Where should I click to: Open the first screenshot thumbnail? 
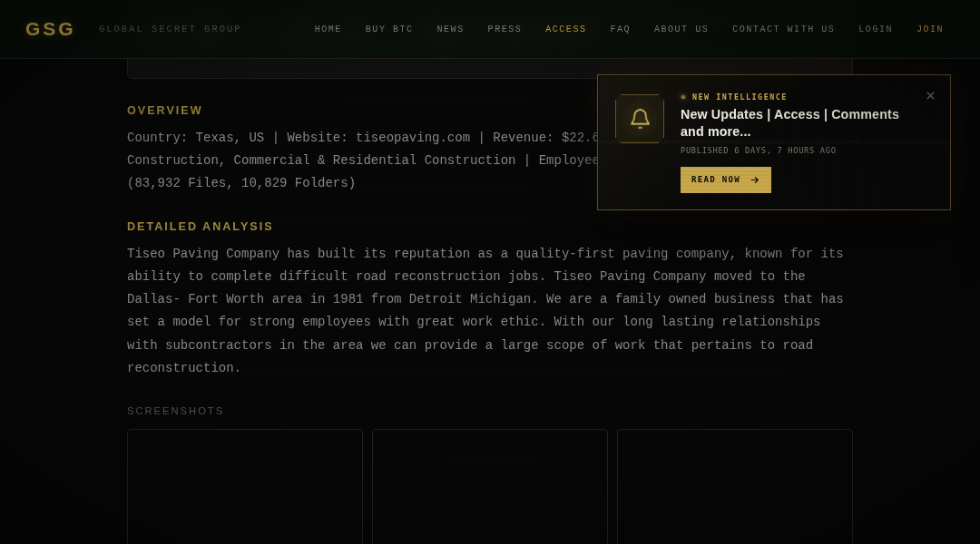pyautogui.click(x=245, y=487)
